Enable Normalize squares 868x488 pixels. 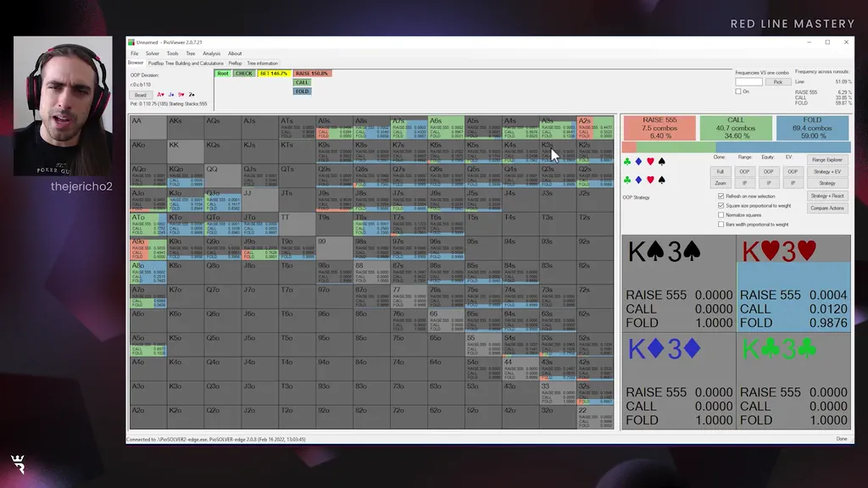[721, 215]
